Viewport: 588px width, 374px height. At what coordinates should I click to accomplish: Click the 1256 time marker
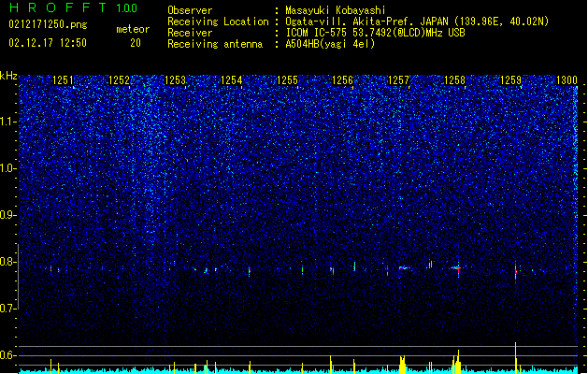(x=343, y=80)
